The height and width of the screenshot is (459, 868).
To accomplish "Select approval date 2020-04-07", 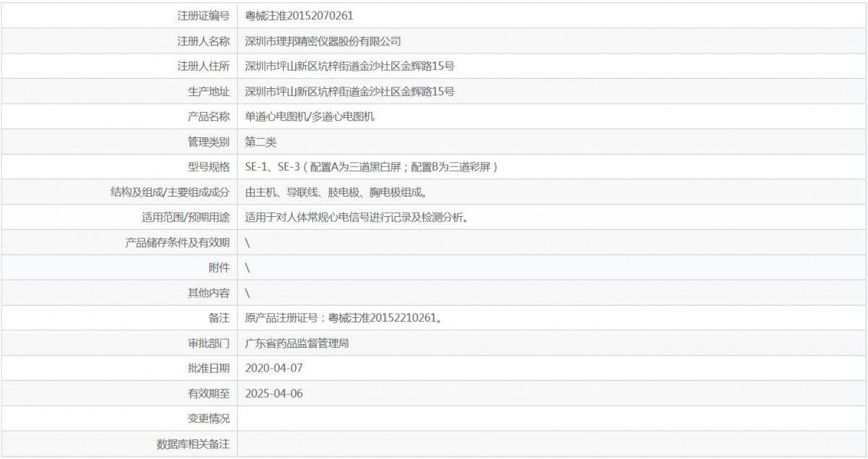I will coord(274,369).
